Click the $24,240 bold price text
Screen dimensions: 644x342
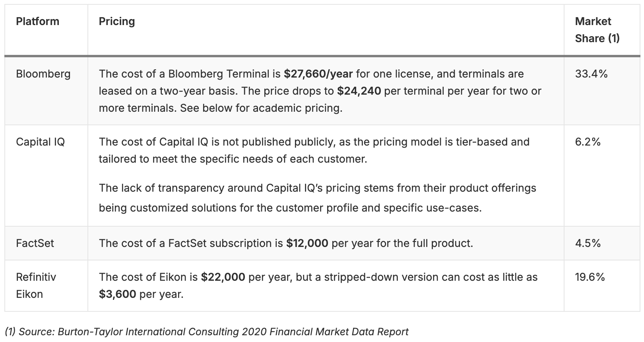tap(359, 91)
